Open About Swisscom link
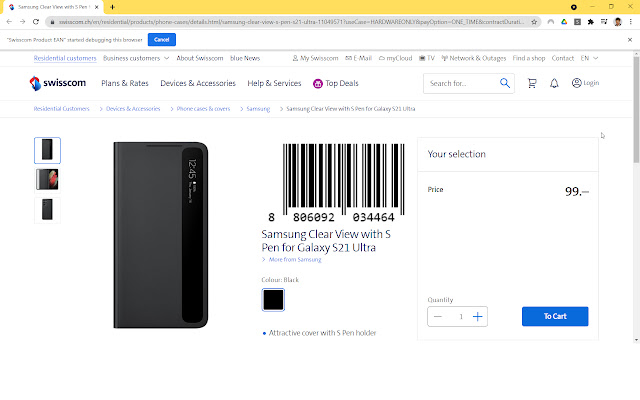Viewport: 640px width, 400px height. point(200,58)
